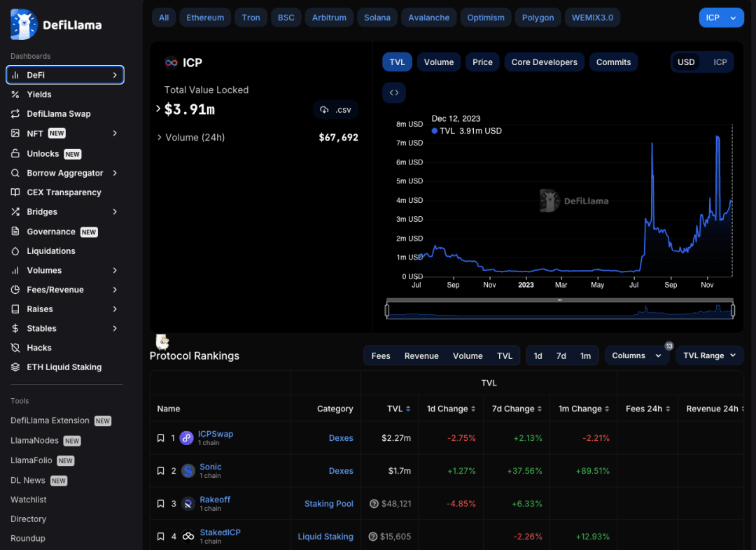Click the Rakeoff TVL question mark icon

pos(374,504)
